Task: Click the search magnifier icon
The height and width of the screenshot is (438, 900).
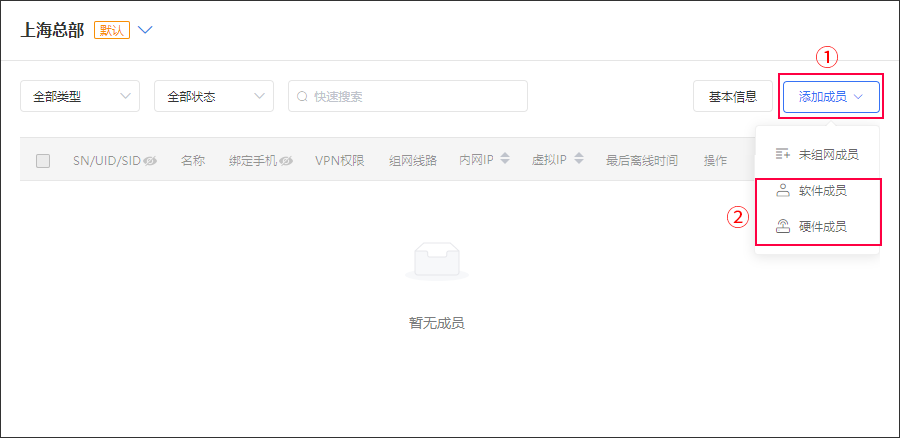Action: tap(301, 97)
